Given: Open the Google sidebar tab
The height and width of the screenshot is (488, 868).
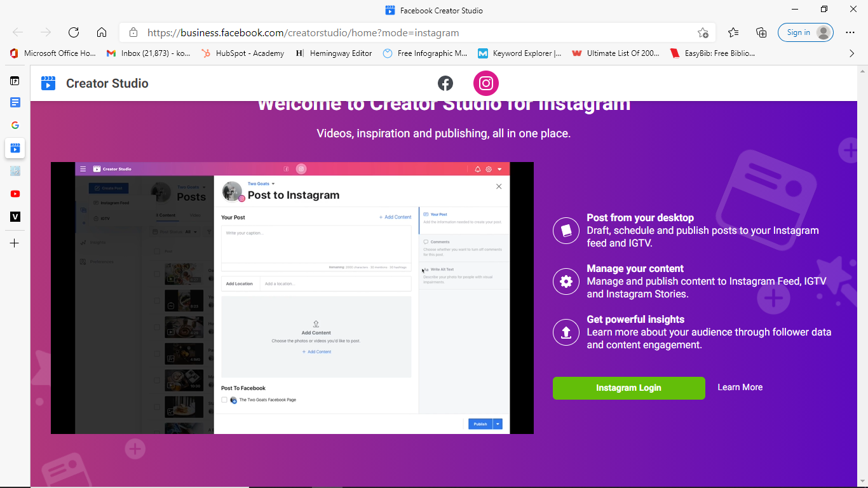Looking at the screenshot, I should point(15,125).
